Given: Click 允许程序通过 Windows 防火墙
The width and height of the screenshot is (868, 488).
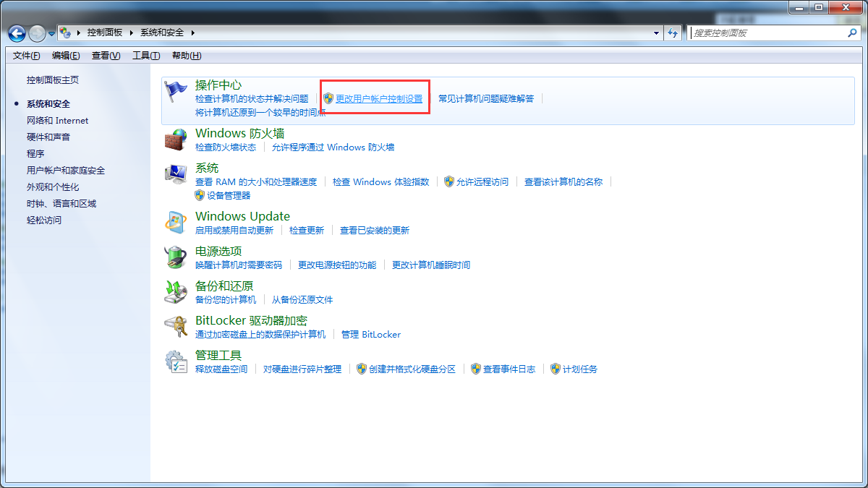Looking at the screenshot, I should (x=333, y=147).
